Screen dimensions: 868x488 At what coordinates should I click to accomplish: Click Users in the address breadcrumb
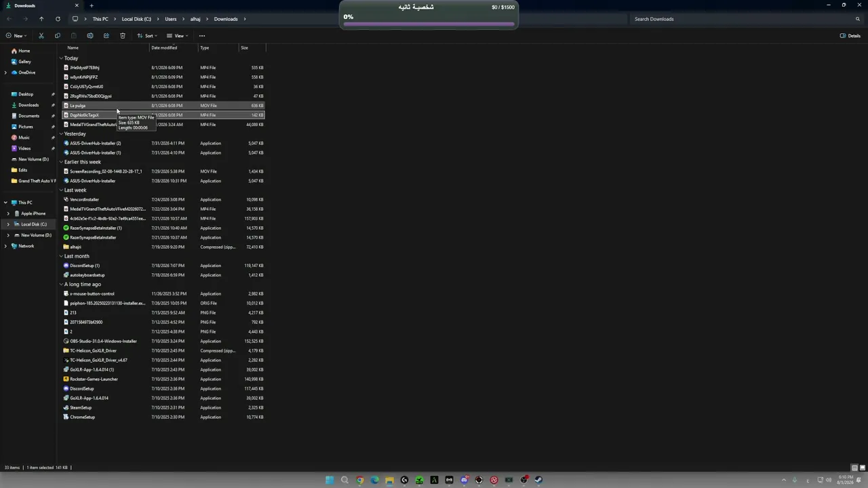click(x=171, y=19)
